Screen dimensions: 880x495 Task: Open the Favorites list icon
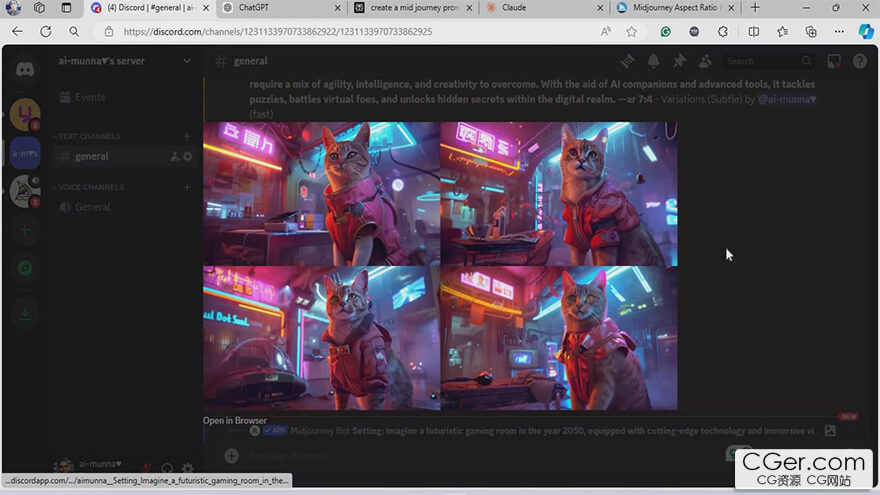pos(782,31)
